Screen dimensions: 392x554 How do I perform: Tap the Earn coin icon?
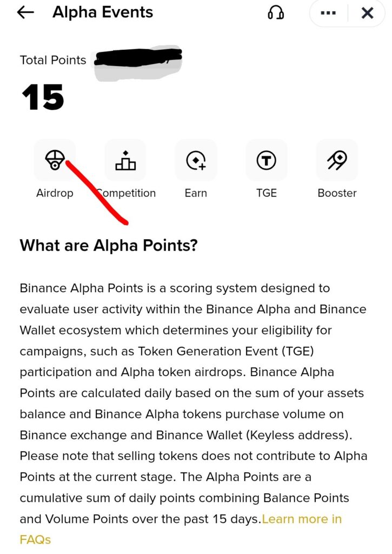point(196,160)
